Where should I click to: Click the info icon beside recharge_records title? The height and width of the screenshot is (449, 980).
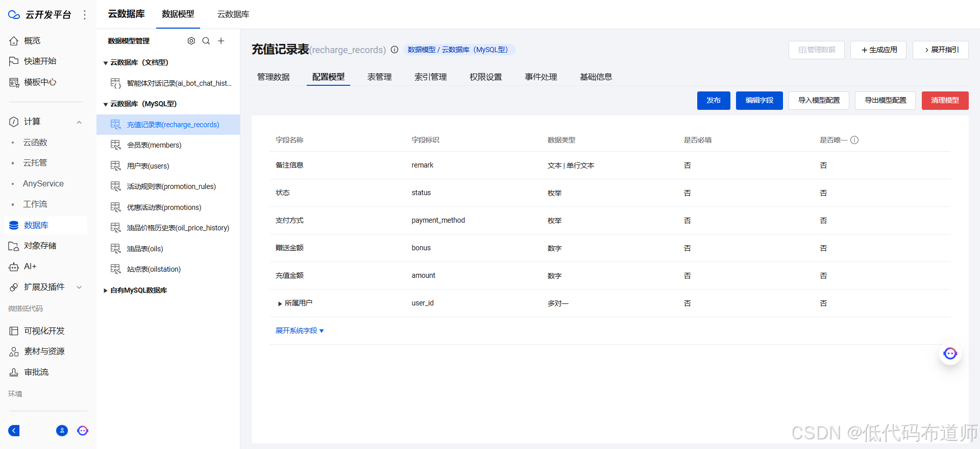[x=395, y=50]
